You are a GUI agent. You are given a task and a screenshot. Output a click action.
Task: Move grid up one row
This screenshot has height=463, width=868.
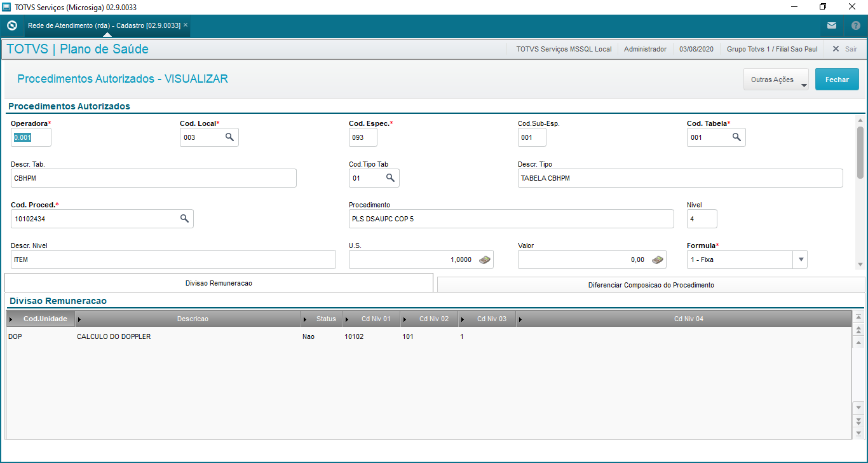(858, 343)
